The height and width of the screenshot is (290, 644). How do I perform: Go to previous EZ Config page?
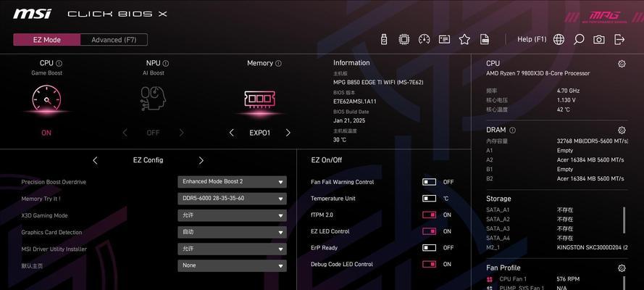[95, 160]
